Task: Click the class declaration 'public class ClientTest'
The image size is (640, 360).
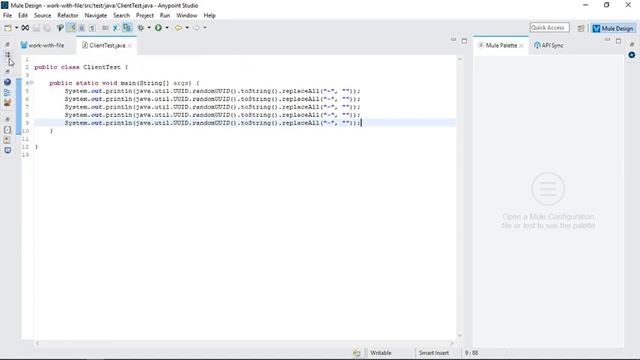Action: (78, 67)
